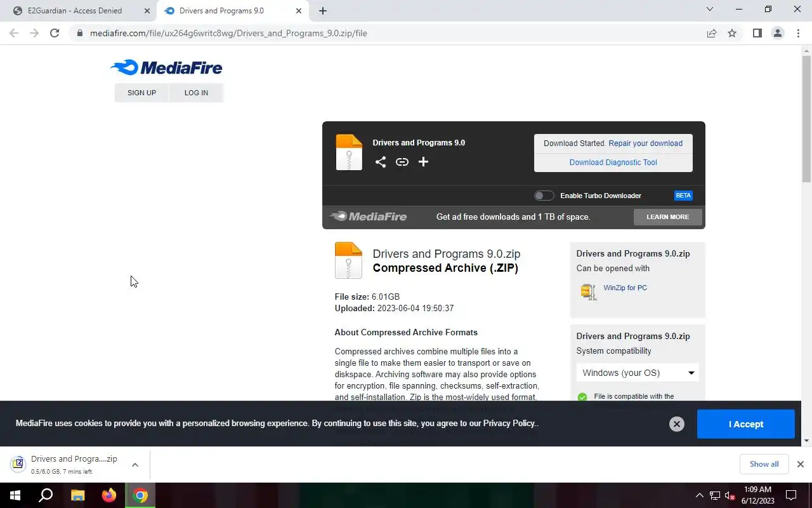Open the System compatibility OS dropdown
Screen dimensions: 812x508
click(638, 373)
